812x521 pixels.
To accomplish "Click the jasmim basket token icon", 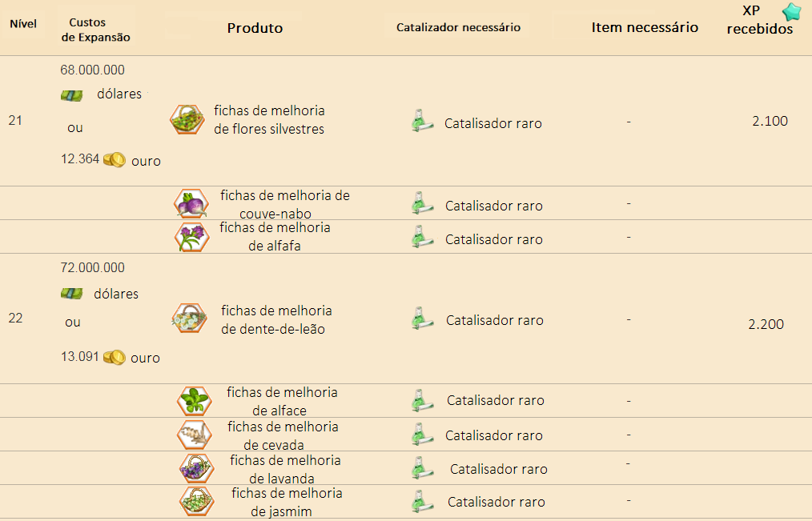I will coord(197,501).
